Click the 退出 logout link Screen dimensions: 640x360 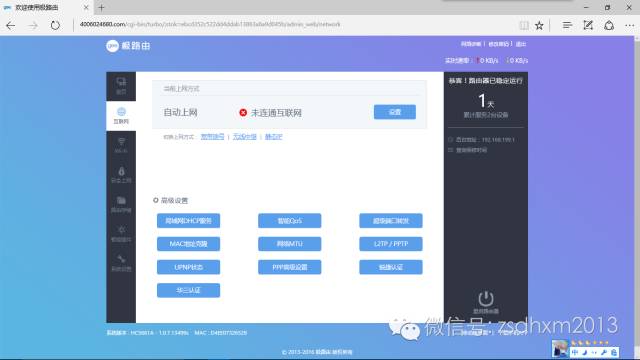click(521, 44)
